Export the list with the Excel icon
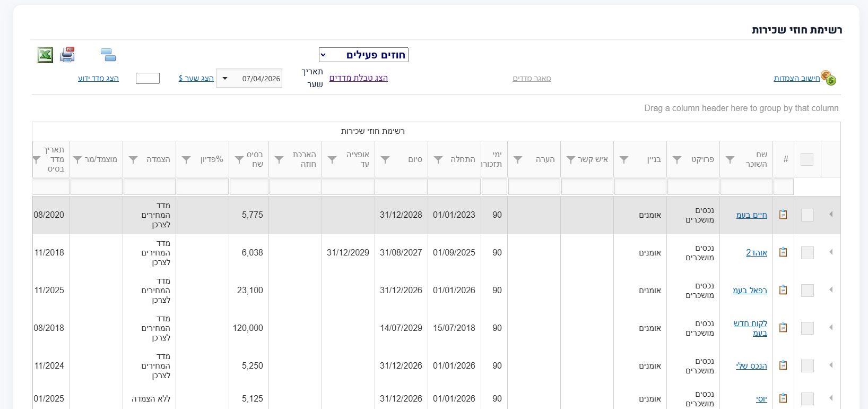Viewport: 868px width, 409px height. (x=45, y=55)
